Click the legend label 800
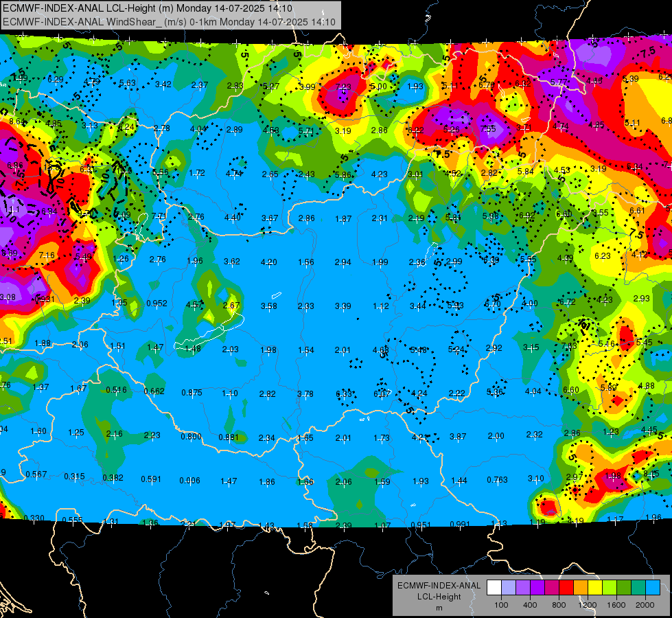 point(559,605)
